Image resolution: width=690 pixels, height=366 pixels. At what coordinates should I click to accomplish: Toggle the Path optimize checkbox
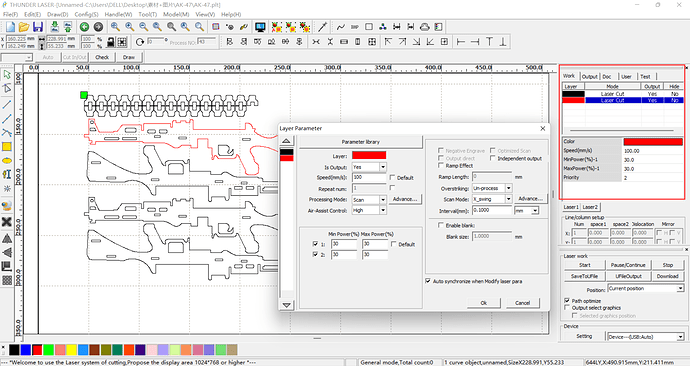[x=567, y=300]
